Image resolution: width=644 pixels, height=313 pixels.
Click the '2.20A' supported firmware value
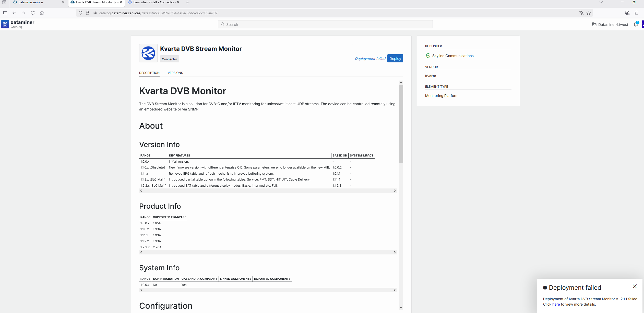click(x=157, y=247)
